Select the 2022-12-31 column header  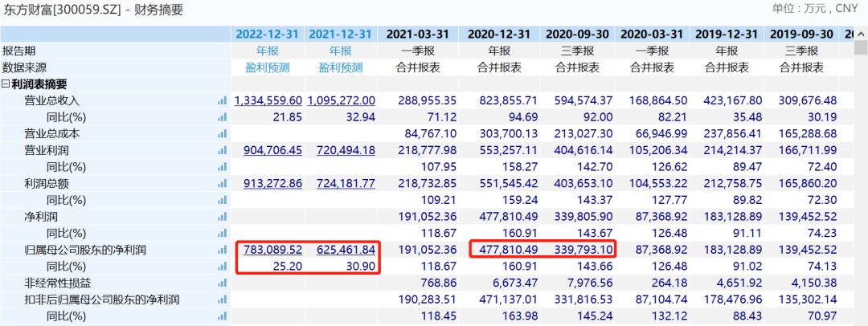pyautogui.click(x=268, y=35)
